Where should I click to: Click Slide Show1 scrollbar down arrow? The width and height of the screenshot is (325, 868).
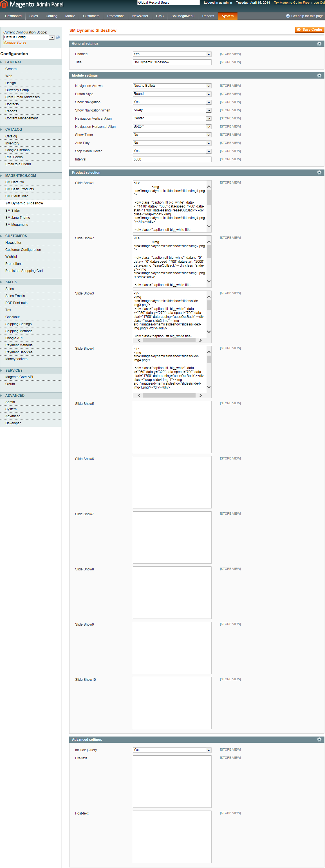pos(209,226)
